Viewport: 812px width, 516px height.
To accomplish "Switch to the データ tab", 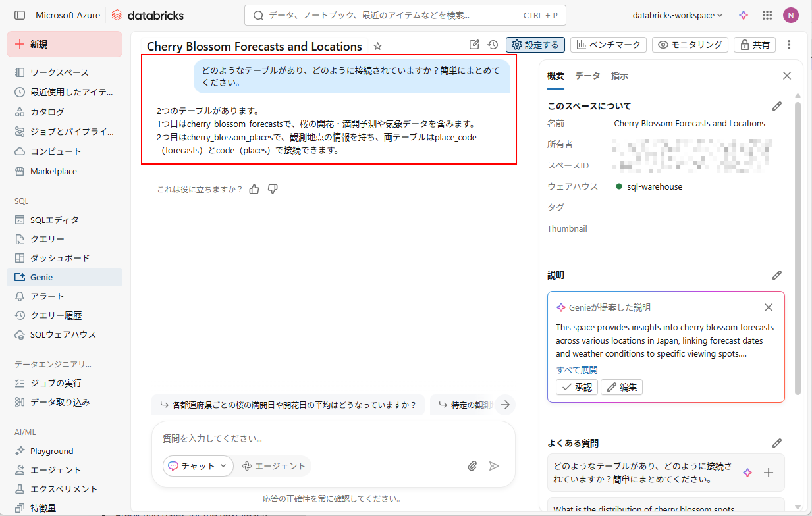I will pos(587,76).
